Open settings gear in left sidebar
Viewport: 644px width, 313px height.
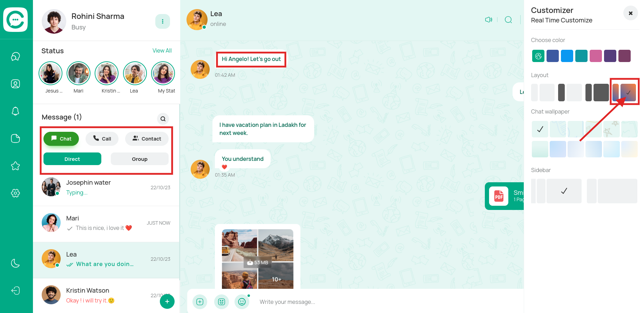coord(15,193)
